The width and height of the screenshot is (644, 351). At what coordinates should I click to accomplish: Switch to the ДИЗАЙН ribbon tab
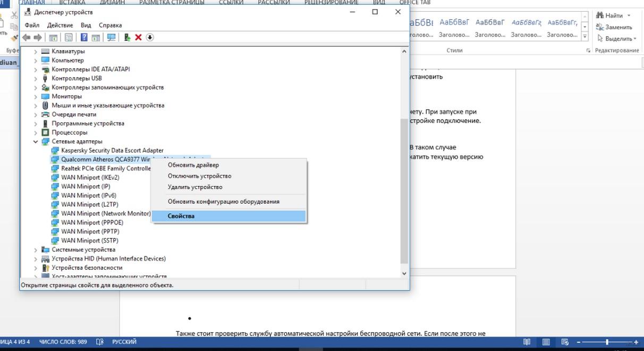[112, 3]
